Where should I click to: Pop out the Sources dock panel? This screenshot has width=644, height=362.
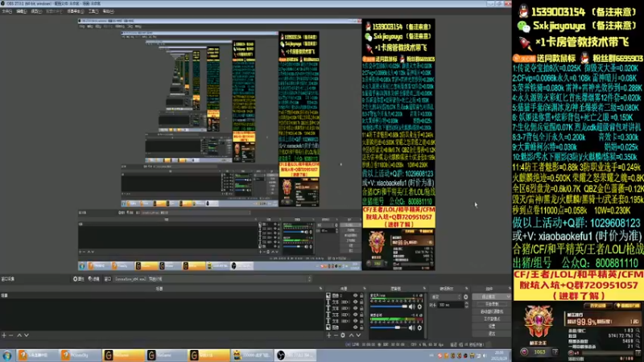point(365,289)
